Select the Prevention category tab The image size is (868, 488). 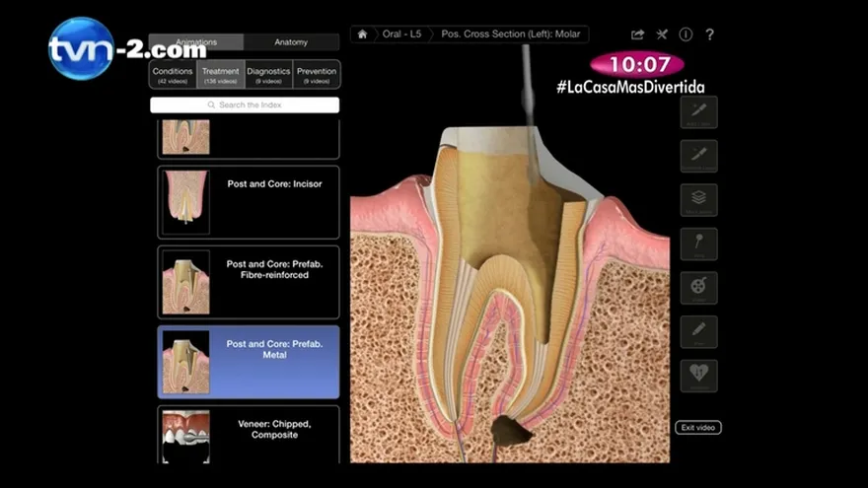[317, 75]
